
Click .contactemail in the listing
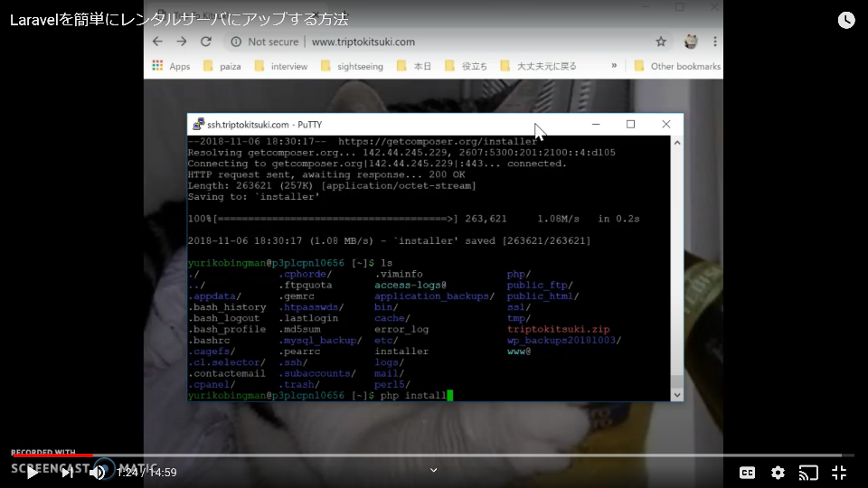pyautogui.click(x=227, y=373)
